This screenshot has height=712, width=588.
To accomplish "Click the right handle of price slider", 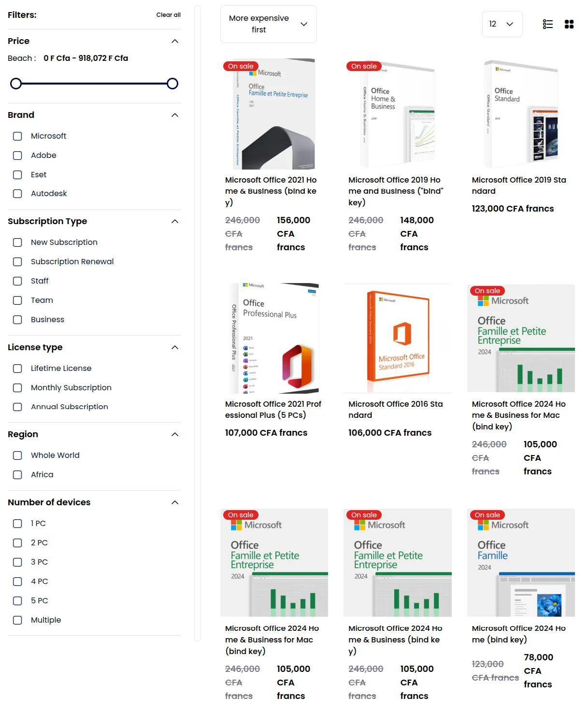I will [x=172, y=84].
